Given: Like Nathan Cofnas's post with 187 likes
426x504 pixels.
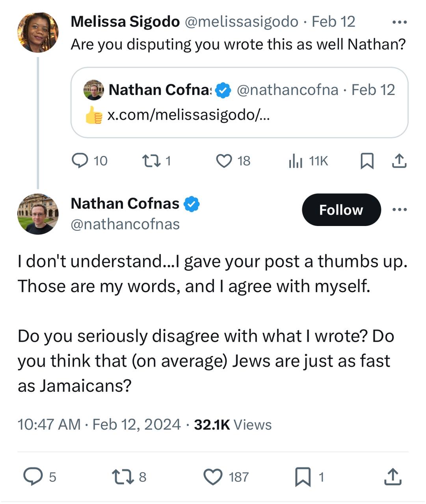Looking at the screenshot, I should coord(213,476).
